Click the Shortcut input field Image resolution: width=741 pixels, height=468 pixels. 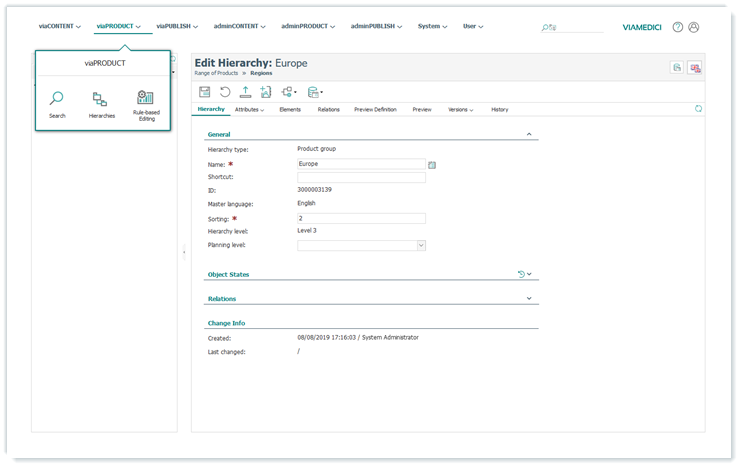[x=361, y=178]
